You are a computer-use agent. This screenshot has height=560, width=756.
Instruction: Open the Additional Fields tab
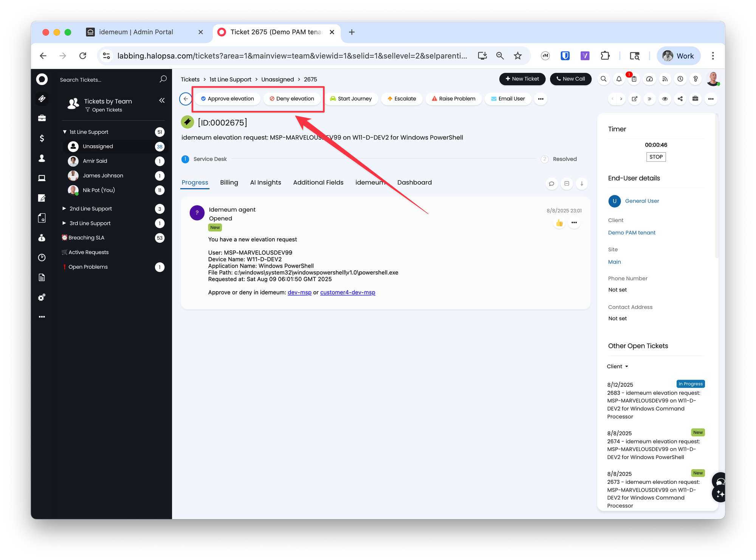pyautogui.click(x=318, y=183)
